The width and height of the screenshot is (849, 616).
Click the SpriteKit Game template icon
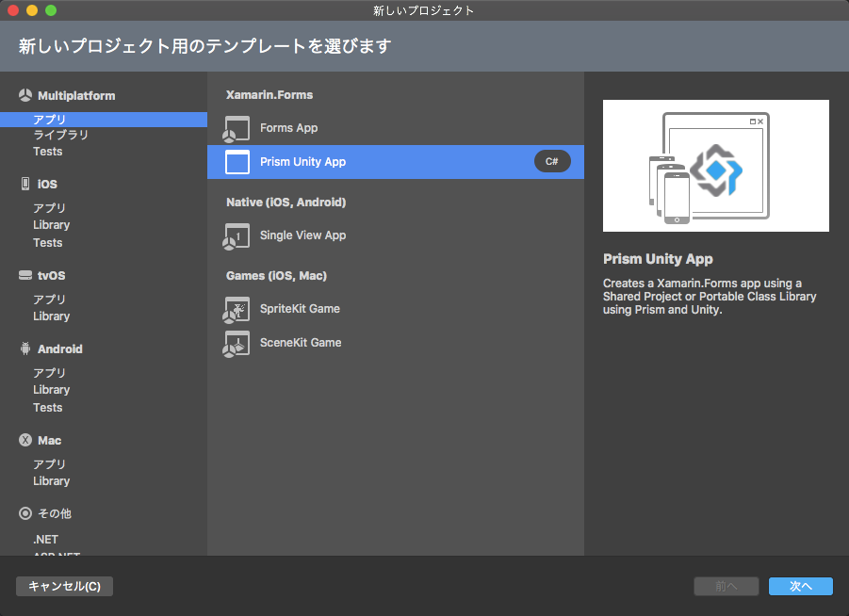[237, 310]
